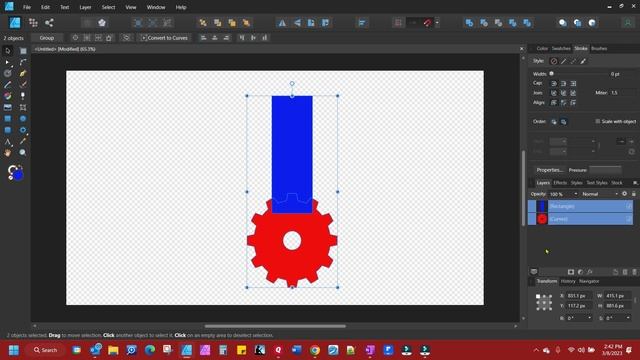Image resolution: width=640 pixels, height=360 pixels.
Task: Flip selection vertically
Action: click(x=297, y=23)
